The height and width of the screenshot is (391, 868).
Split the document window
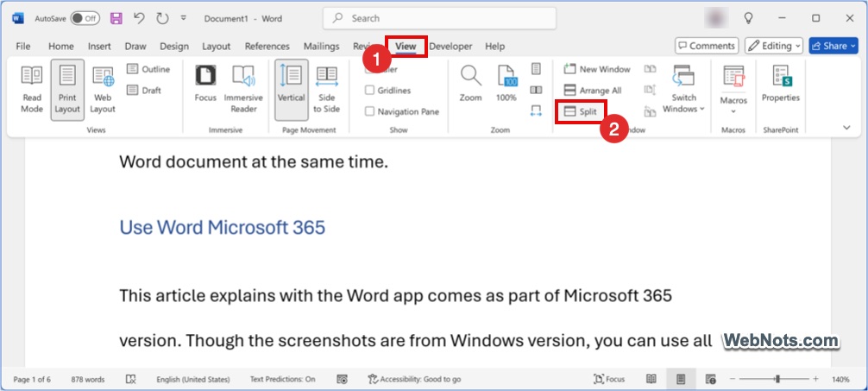coord(581,111)
